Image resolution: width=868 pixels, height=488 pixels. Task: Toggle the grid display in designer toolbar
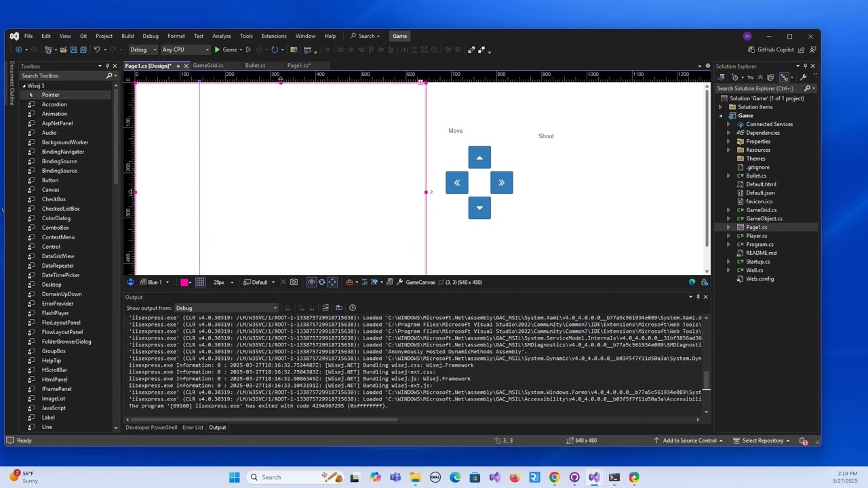pyautogui.click(x=200, y=282)
